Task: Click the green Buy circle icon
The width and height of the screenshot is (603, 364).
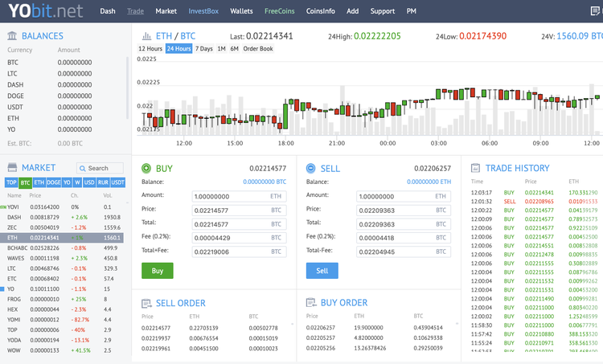Action: (x=146, y=168)
